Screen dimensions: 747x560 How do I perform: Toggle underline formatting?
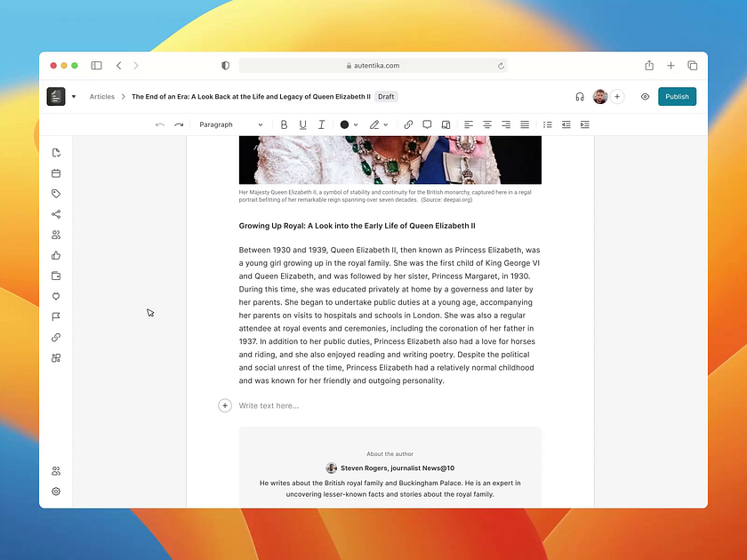(302, 124)
